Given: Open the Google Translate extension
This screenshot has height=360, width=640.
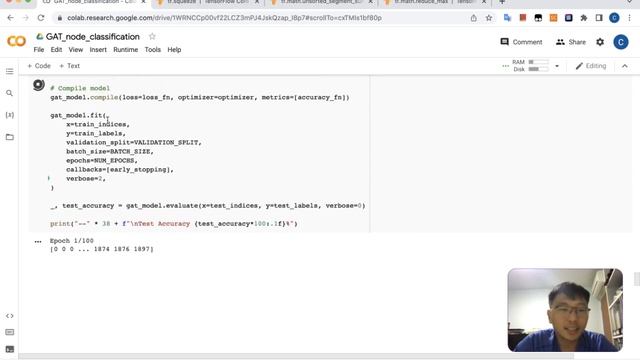Looking at the screenshot, I should point(507,18).
